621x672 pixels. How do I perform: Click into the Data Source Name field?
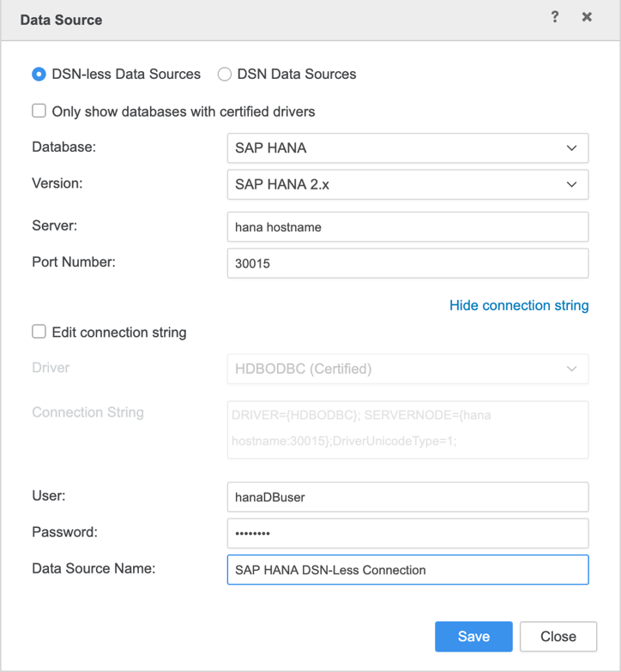point(407,570)
